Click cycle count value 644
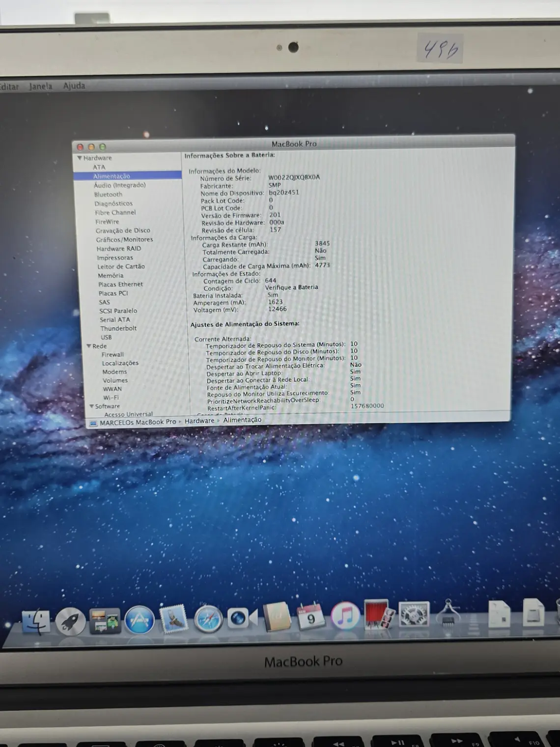560x747 pixels. [x=271, y=281]
